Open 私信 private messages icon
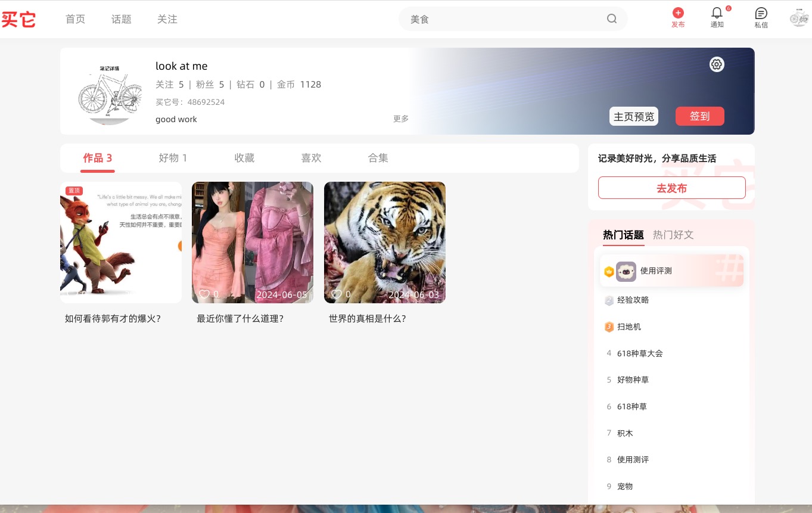The image size is (812, 513). coord(761,13)
